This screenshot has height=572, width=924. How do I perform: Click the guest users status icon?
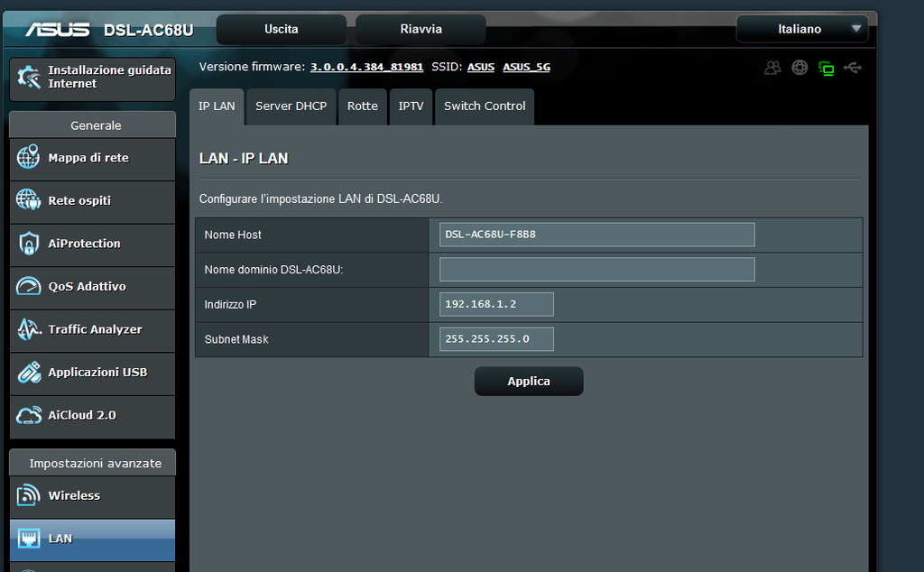(x=772, y=68)
